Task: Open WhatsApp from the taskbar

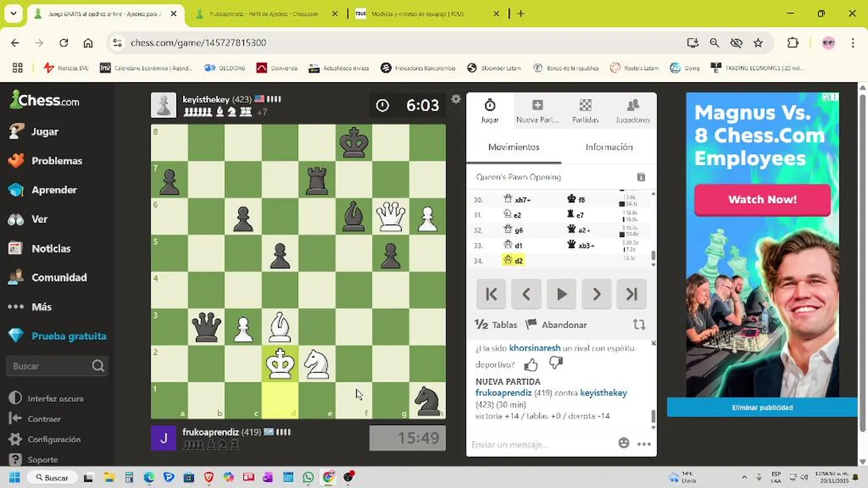Action: [309, 477]
